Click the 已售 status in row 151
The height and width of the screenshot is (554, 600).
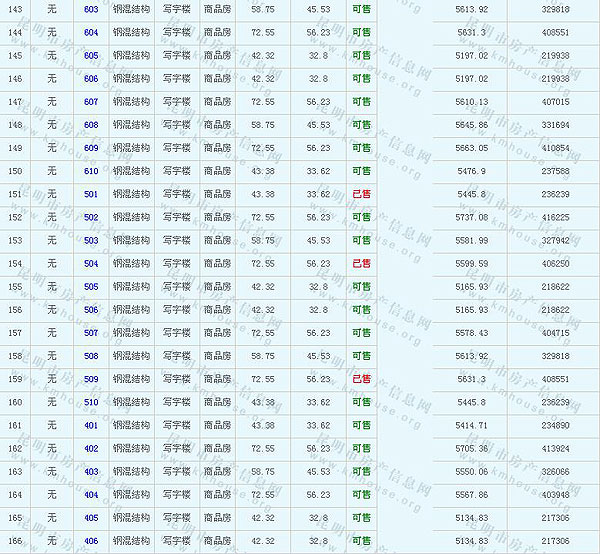click(361, 194)
